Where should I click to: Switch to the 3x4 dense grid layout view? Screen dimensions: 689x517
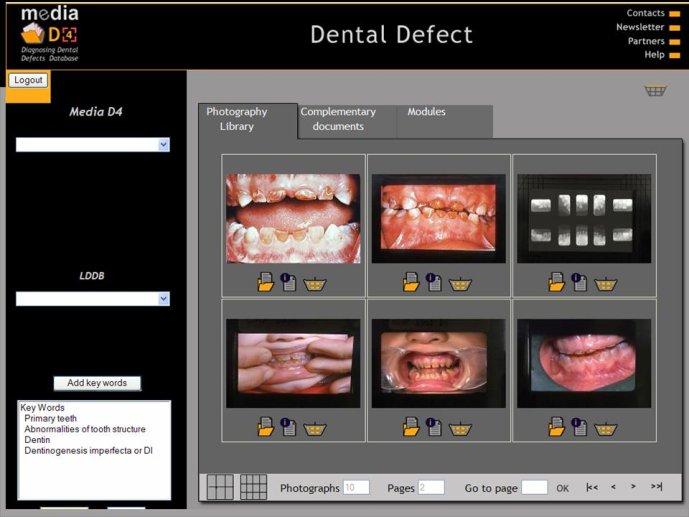254,487
